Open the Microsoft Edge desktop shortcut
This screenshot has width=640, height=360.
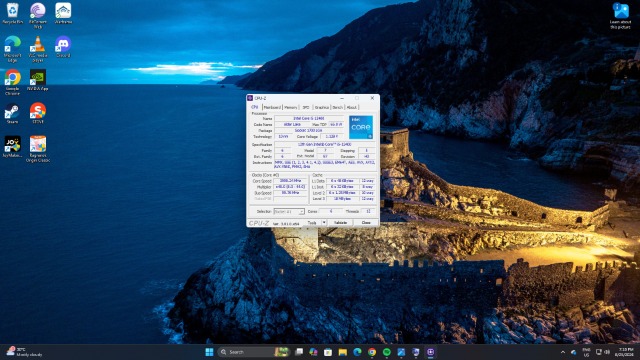12,49
